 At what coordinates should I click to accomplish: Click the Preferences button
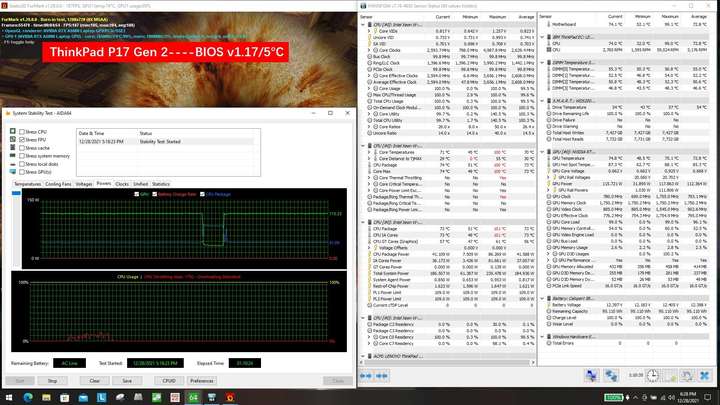tap(202, 381)
